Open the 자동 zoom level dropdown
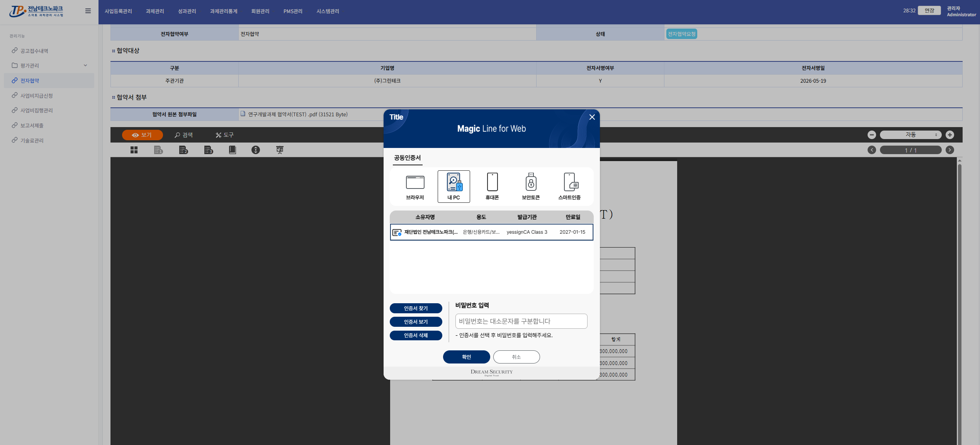This screenshot has width=980, height=445. pos(910,135)
